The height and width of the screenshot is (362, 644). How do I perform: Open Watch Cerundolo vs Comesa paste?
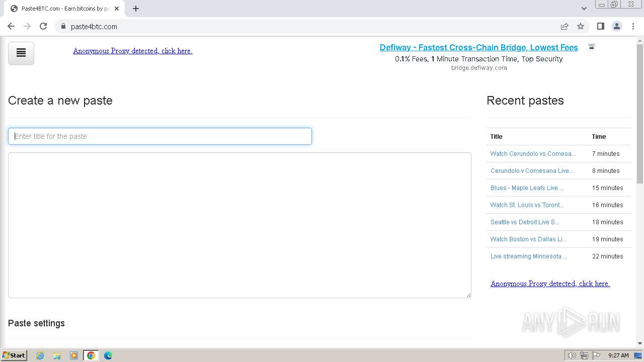[533, 154]
